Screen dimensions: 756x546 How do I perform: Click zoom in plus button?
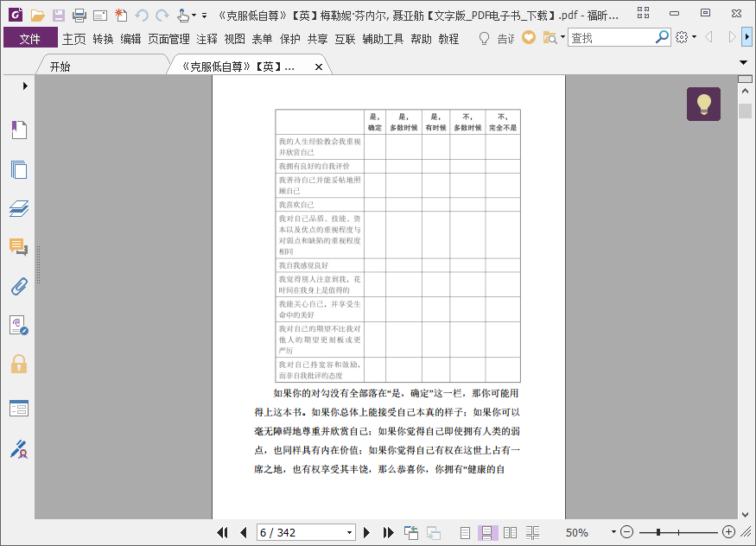click(728, 532)
